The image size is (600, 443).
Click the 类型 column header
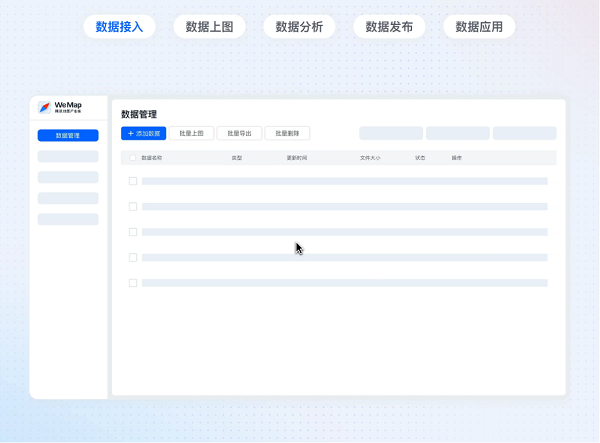[x=237, y=158]
